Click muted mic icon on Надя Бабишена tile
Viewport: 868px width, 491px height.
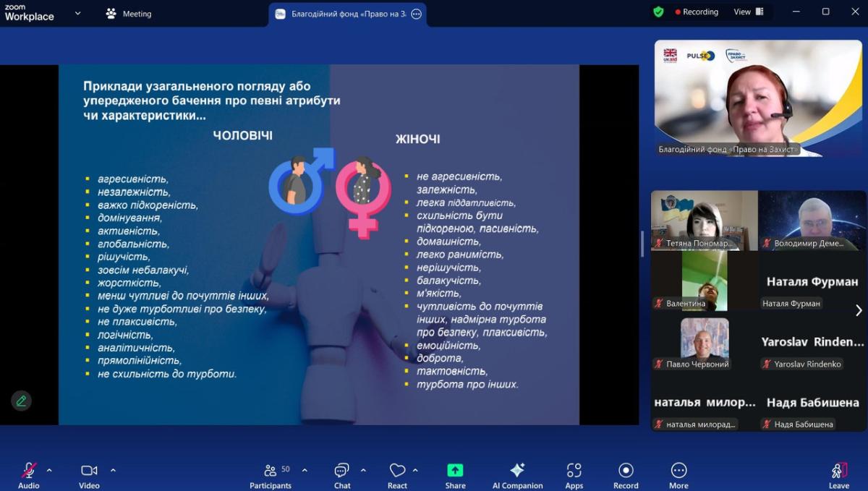click(x=767, y=424)
